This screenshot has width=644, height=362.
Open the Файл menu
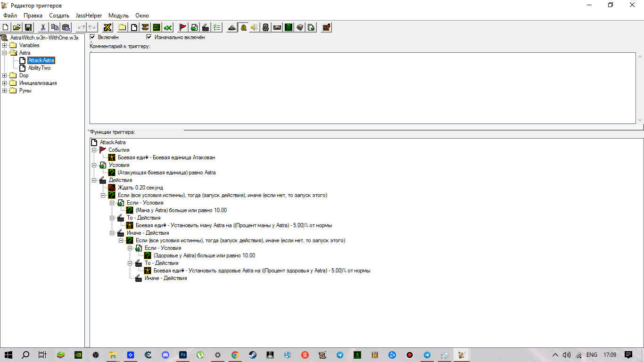tap(10, 16)
